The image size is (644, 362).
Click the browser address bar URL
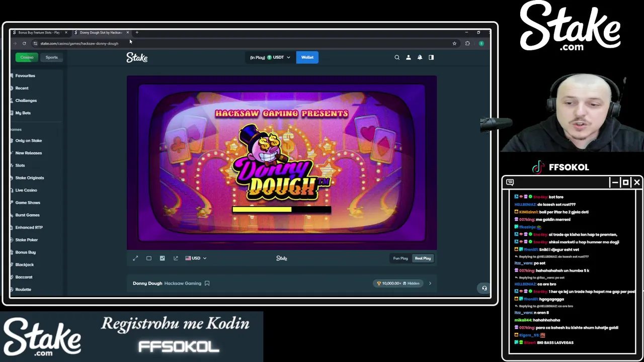coord(79,43)
